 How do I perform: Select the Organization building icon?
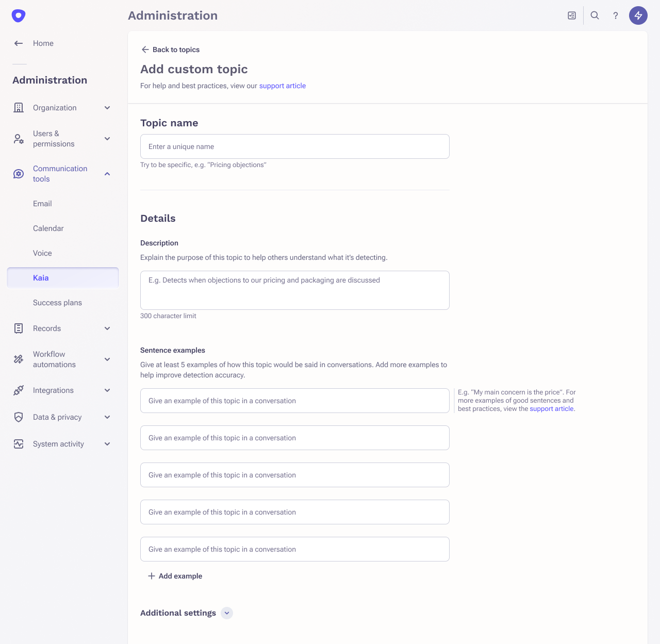tap(19, 107)
